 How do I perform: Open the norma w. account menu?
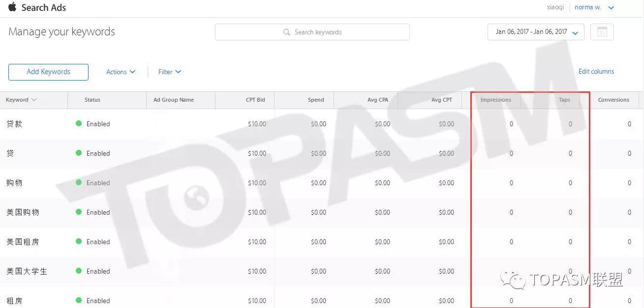594,7
